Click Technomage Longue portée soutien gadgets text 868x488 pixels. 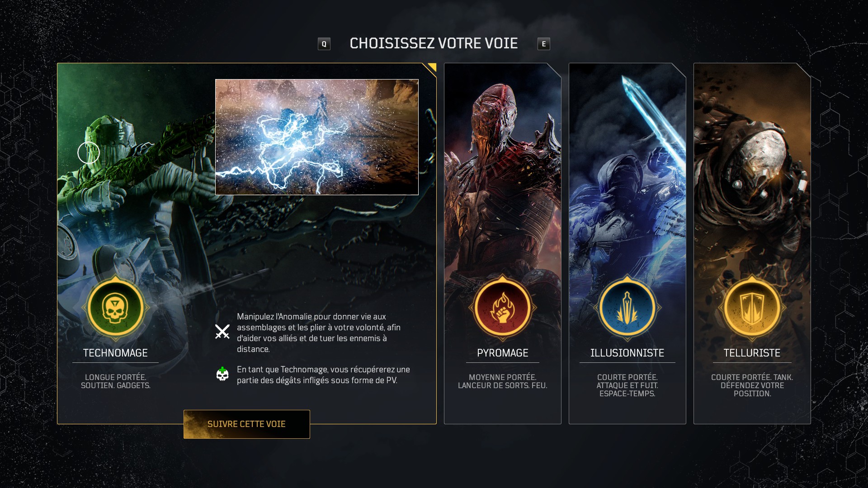(115, 381)
